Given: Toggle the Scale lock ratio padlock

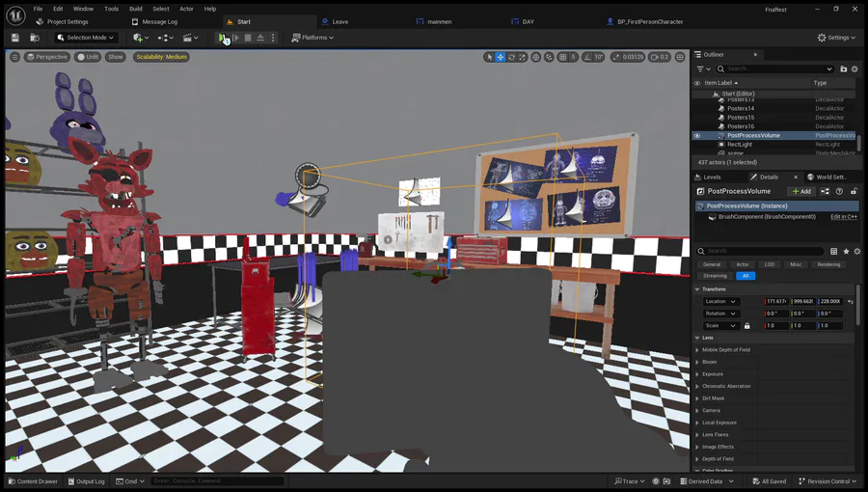Looking at the screenshot, I should (746, 326).
